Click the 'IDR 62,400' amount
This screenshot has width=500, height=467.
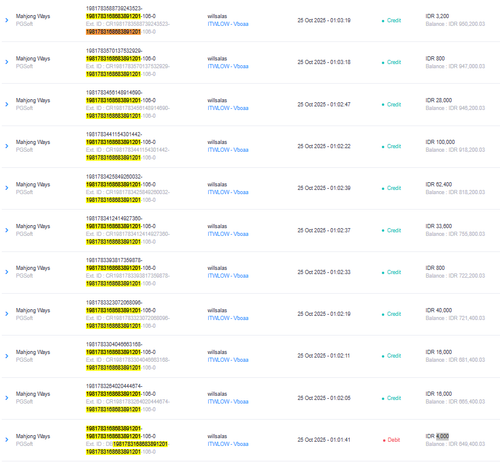coord(439,184)
